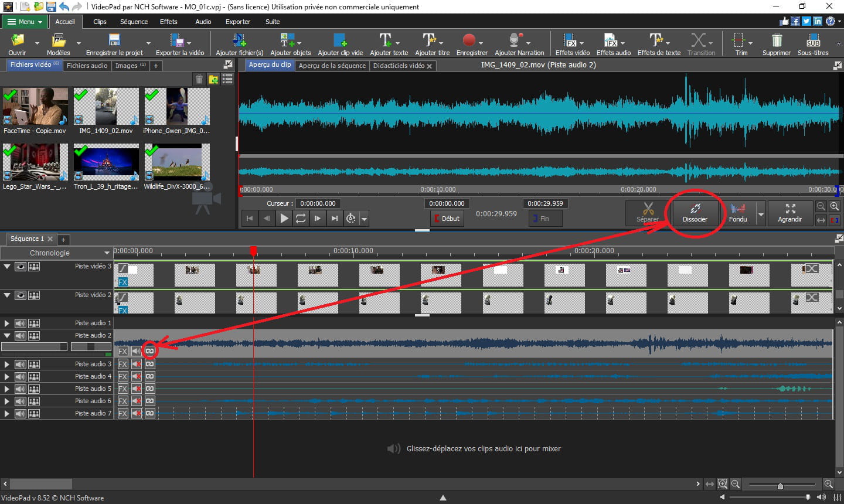This screenshot has width=844, height=504.
Task: Toggle loop playback in clip preview
Action: 301,218
